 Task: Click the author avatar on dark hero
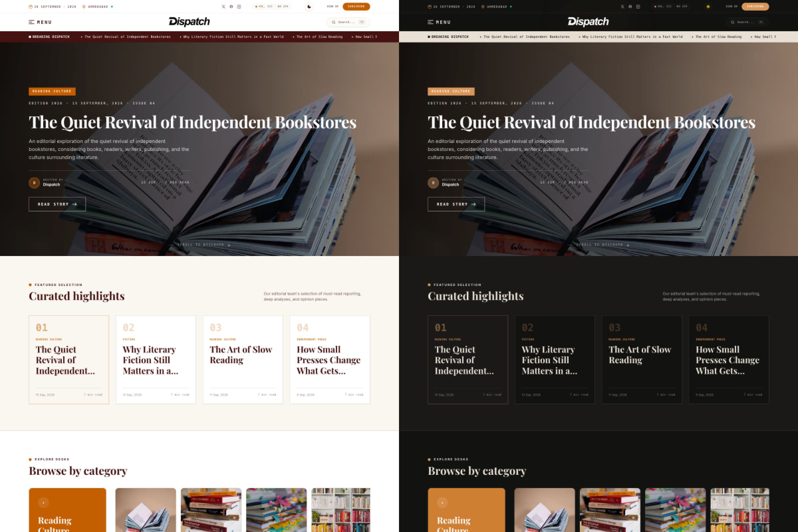(433, 183)
